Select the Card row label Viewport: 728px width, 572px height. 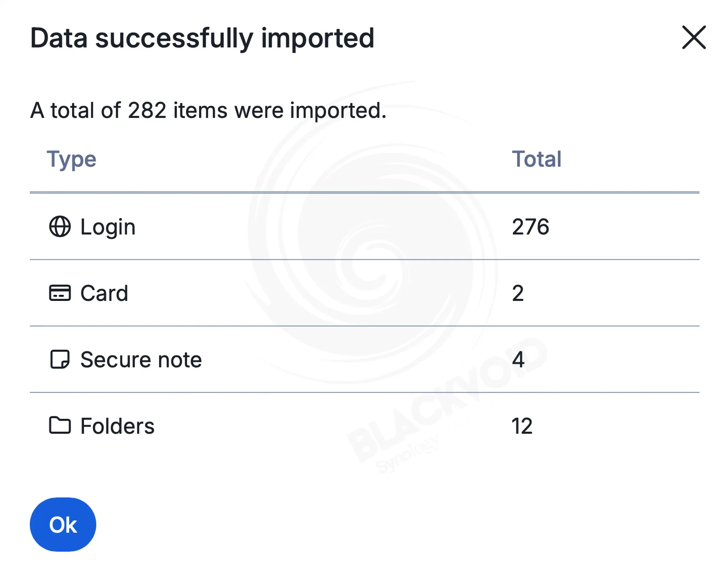tap(104, 293)
